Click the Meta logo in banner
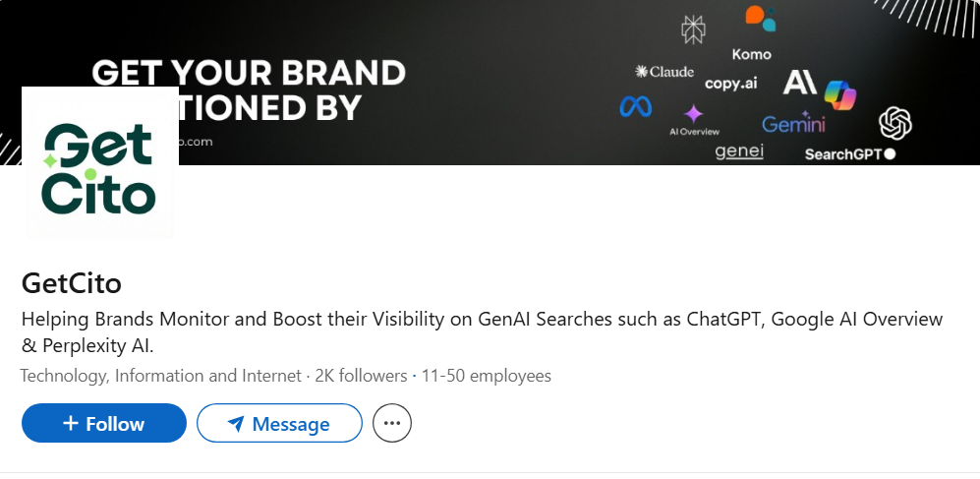This screenshot has width=980, height=479. click(x=636, y=106)
